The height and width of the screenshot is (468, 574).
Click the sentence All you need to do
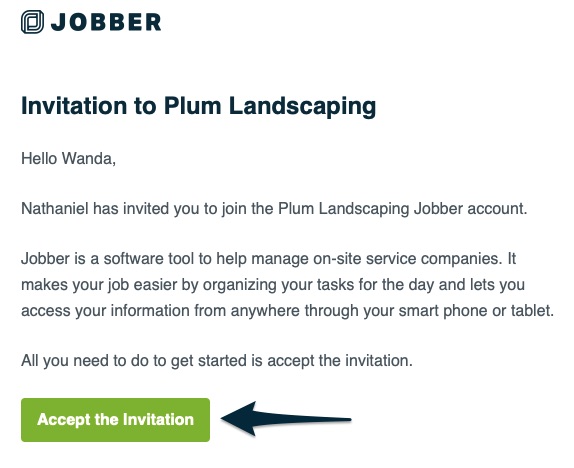click(x=217, y=361)
